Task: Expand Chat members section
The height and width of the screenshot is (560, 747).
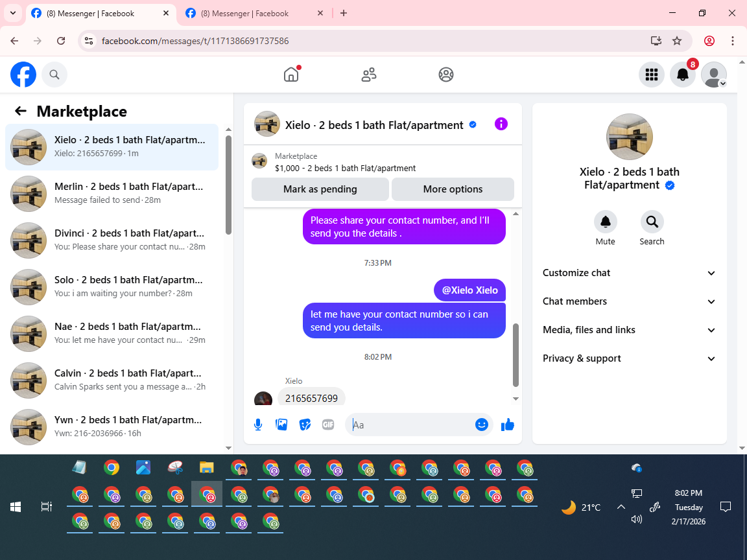Action: (630, 301)
